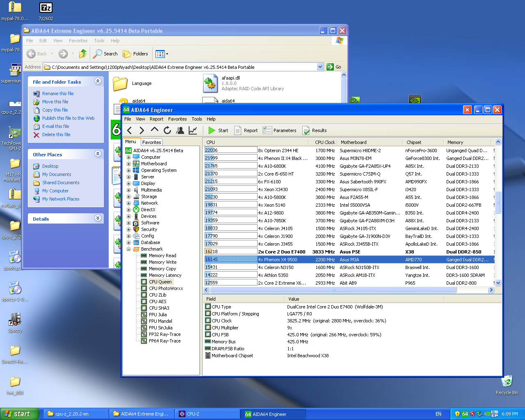Click the Windows Start button

click(x=20, y=414)
